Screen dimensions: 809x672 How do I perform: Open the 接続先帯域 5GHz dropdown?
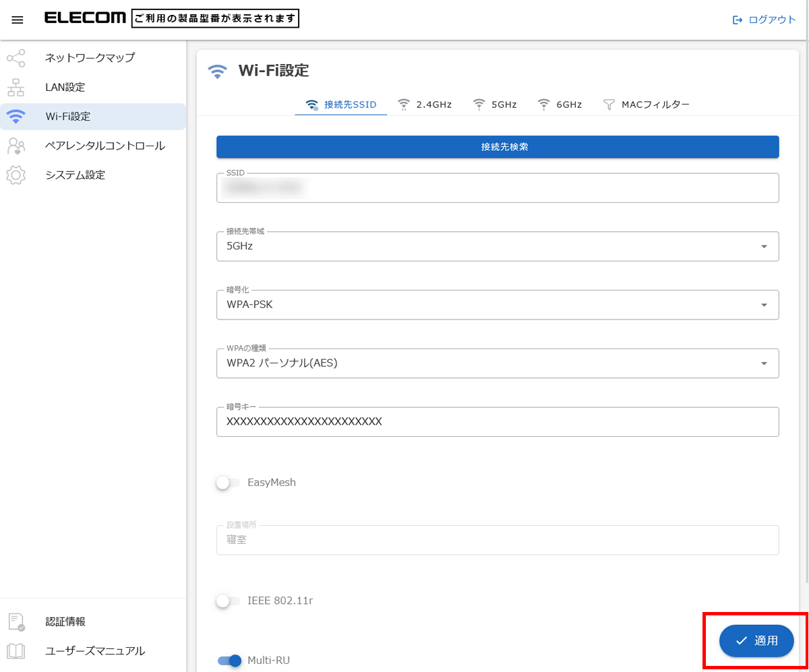point(497,246)
